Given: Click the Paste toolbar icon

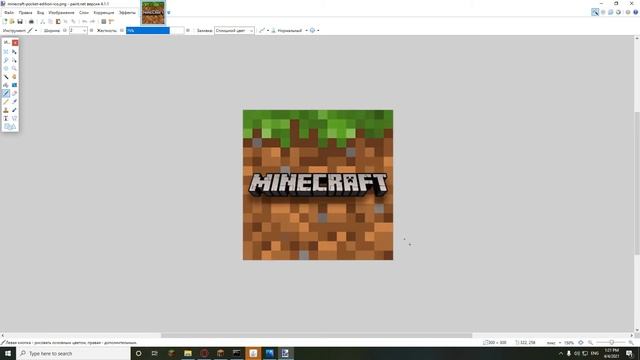Looking at the screenshot, I should tap(58, 22).
